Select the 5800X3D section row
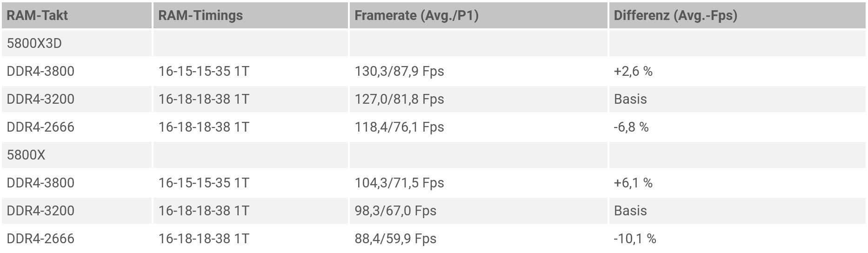 (434, 43)
